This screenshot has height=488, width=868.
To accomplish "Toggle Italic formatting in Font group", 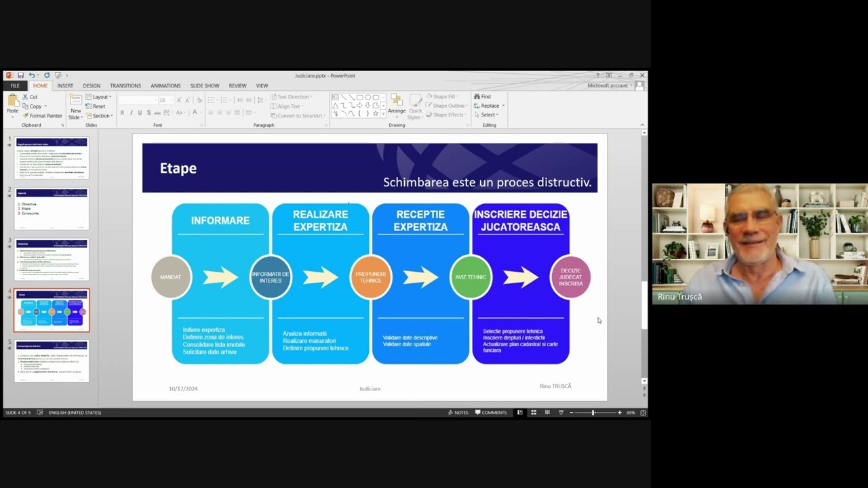I will pos(131,113).
